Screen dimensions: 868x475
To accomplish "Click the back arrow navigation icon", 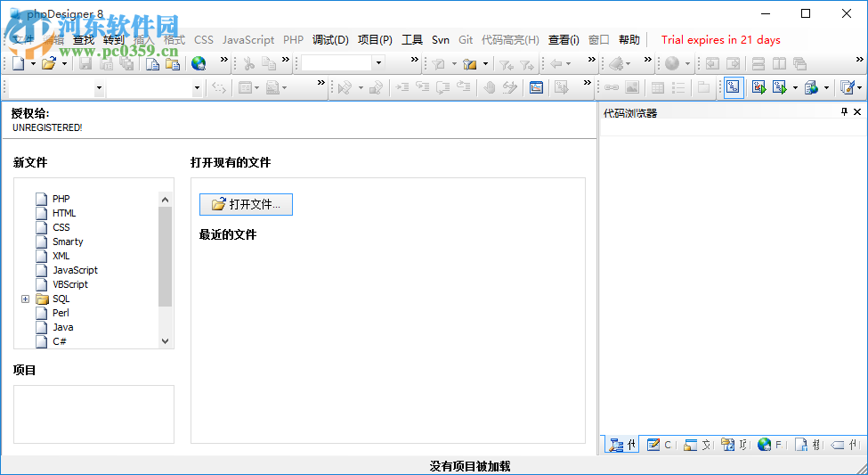I will point(557,64).
